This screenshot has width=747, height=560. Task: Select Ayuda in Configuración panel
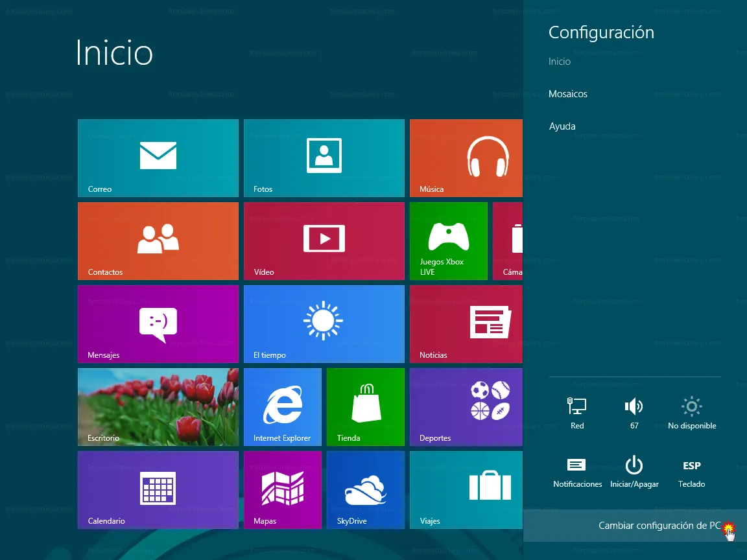pyautogui.click(x=562, y=126)
